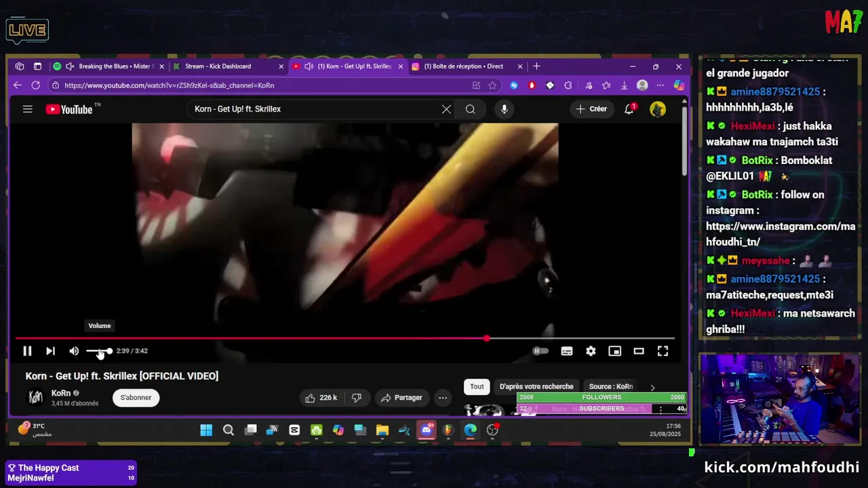
Task: Open the KoRn channel name link
Action: click(x=61, y=393)
